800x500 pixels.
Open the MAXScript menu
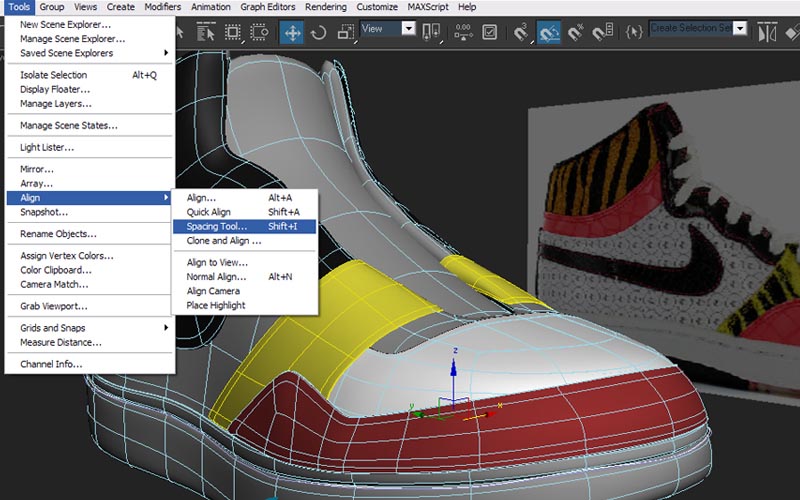point(428,7)
